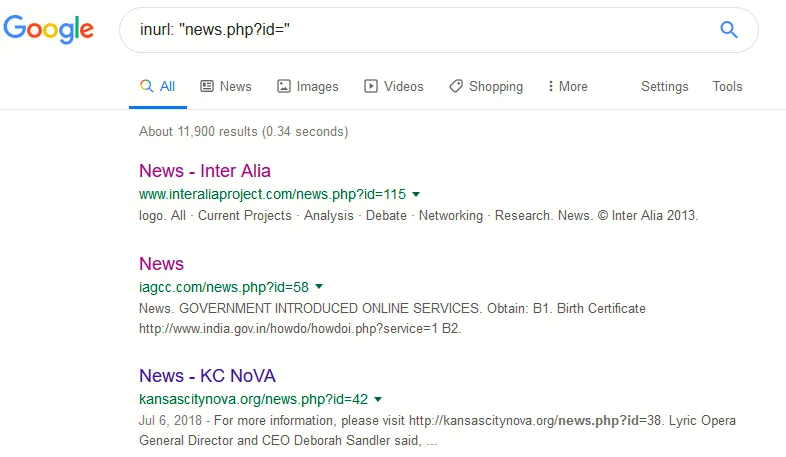Open the Shopping tab
This screenshot has height=457, width=786.
tap(486, 86)
